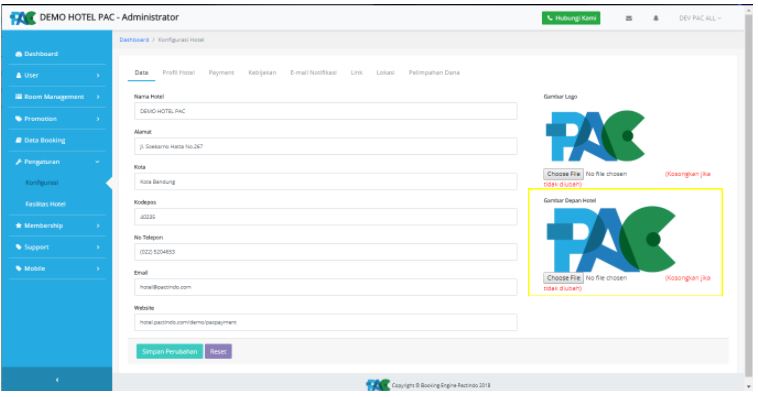The width and height of the screenshot is (758, 397).
Task: Switch to the Payment tab
Action: (x=221, y=73)
